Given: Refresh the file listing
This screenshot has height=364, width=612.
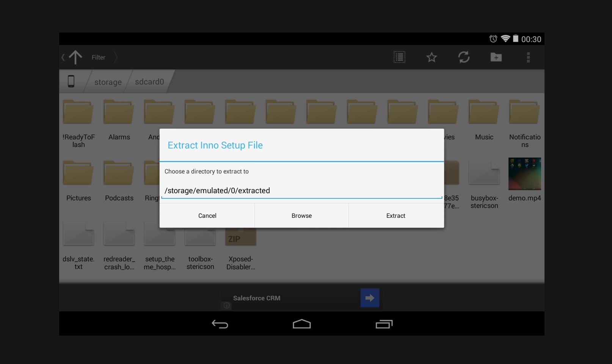Looking at the screenshot, I should tap(464, 57).
